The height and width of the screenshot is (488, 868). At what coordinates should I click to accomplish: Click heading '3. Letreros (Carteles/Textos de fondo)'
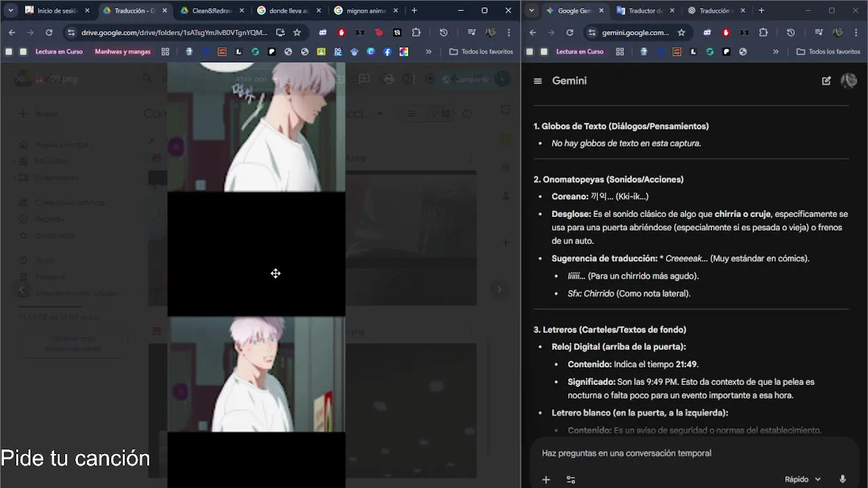610,329
